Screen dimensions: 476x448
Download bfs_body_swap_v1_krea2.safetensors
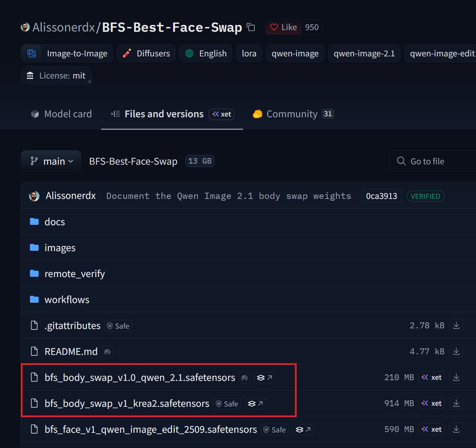coord(456,403)
